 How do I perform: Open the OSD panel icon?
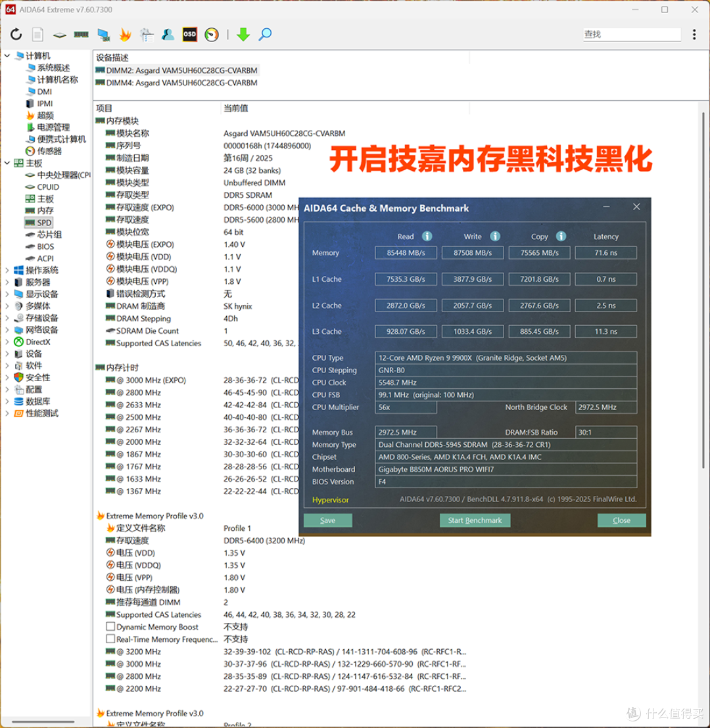tap(189, 34)
